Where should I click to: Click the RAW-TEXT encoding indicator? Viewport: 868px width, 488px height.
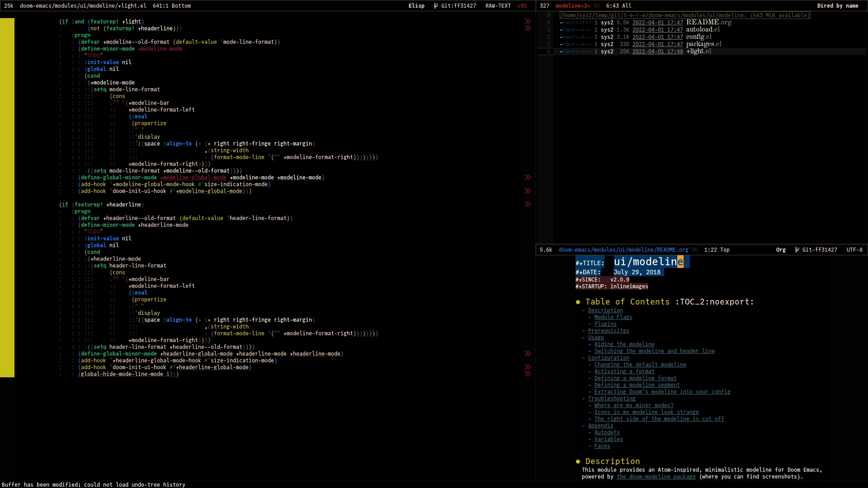pos(498,6)
